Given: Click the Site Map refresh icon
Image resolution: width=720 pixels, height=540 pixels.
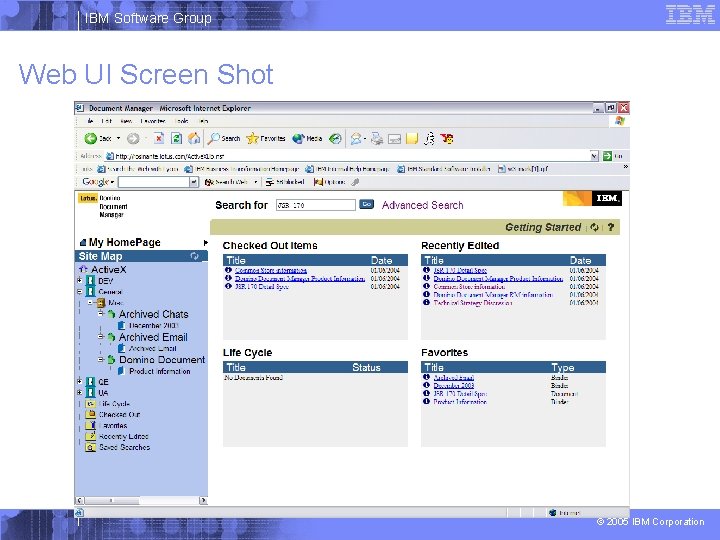Looking at the screenshot, I should pyautogui.click(x=194, y=256).
